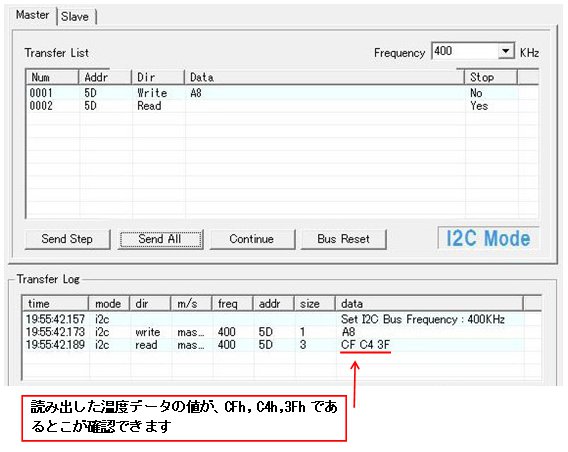Screen dimensions: 568x452
Task: Click the No stop value in row 0001
Action: pyautogui.click(x=476, y=93)
